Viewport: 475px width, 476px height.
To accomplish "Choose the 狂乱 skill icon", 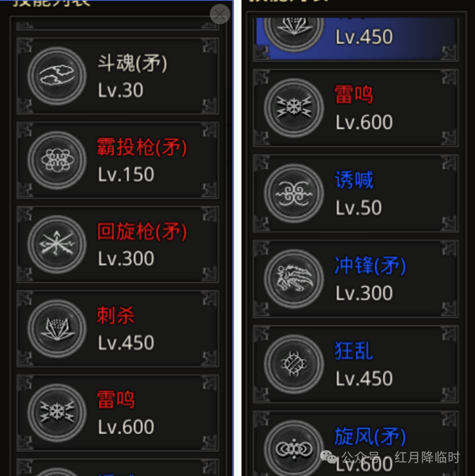I will 294,364.
